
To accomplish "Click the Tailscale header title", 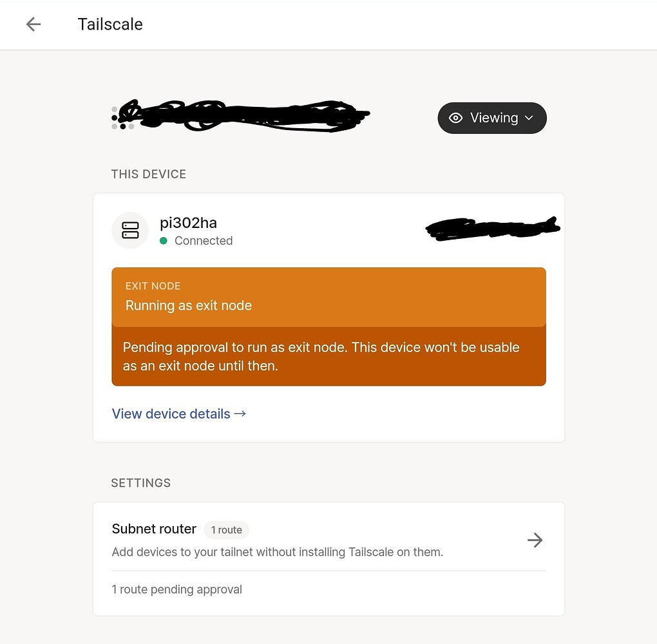I will pos(110,24).
